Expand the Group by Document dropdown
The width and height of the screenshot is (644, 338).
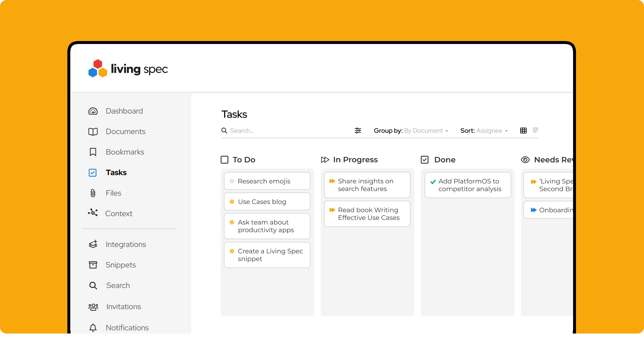(x=426, y=131)
